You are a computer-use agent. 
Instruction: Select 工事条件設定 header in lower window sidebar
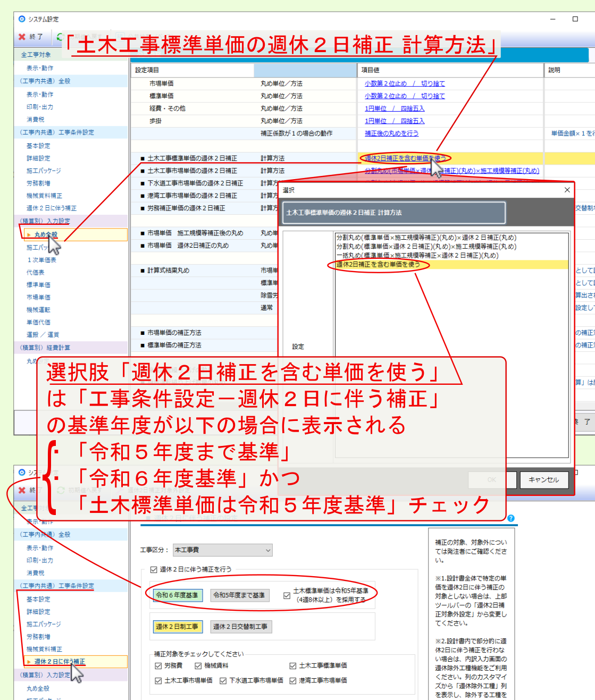[57, 586]
